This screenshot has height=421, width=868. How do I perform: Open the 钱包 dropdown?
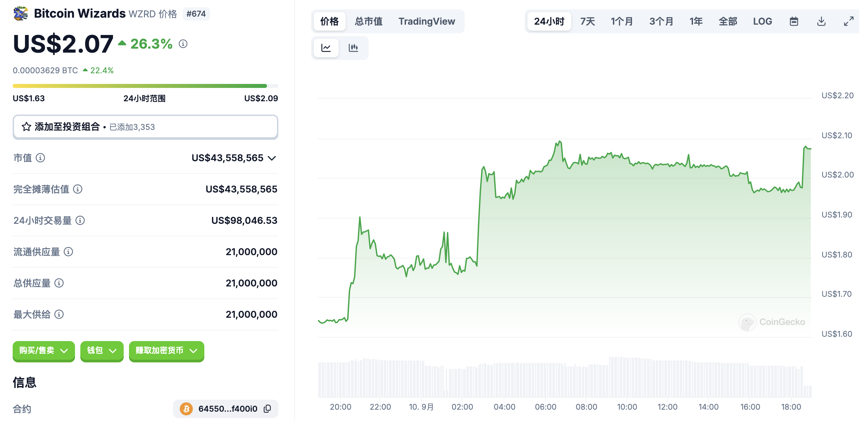(101, 351)
